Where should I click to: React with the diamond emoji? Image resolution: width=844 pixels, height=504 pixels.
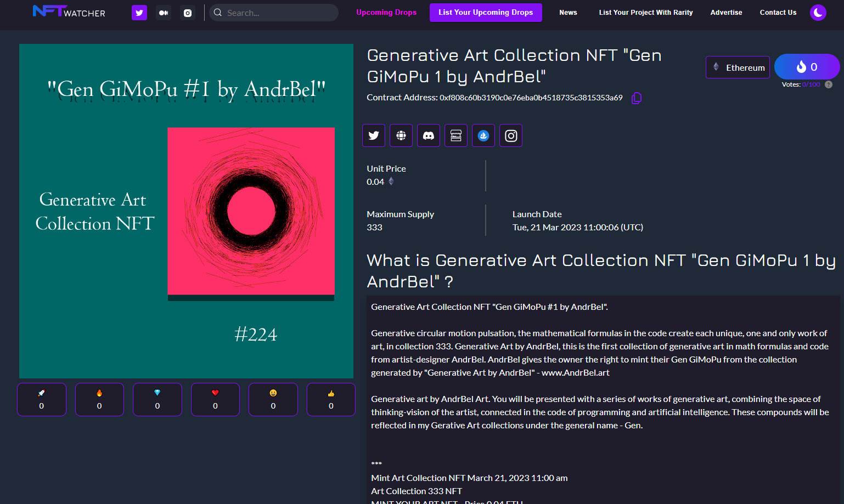157,399
